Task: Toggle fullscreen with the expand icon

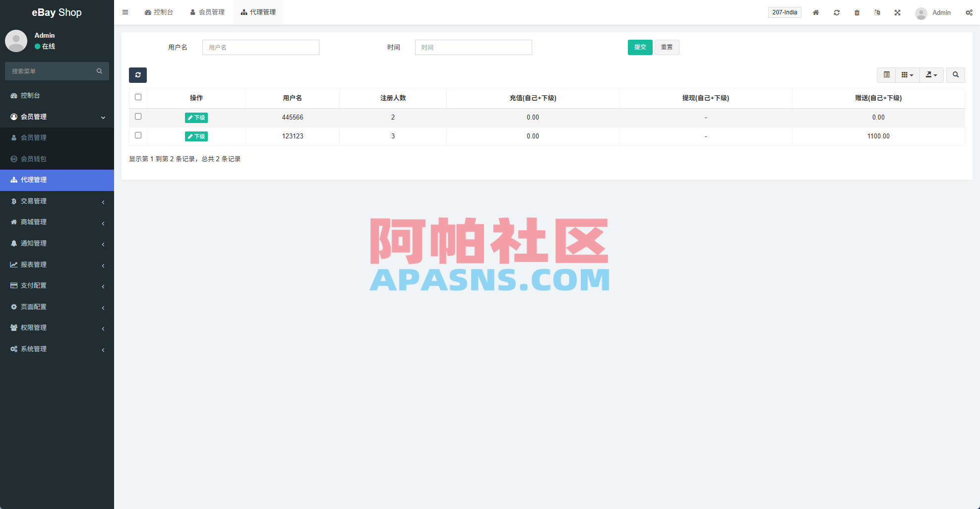Action: point(898,12)
